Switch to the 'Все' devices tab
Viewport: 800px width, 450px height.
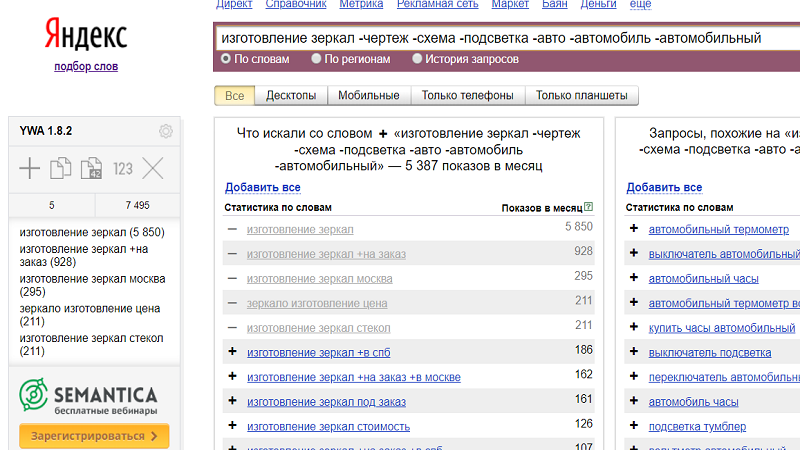click(235, 95)
